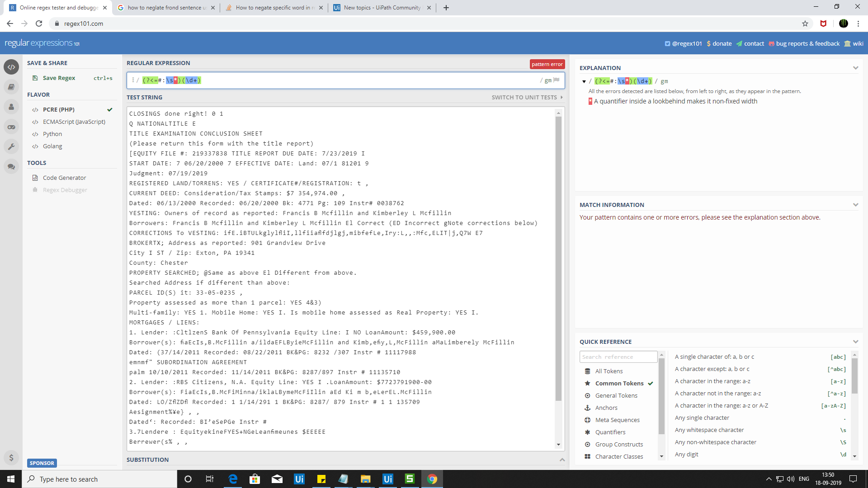Click the gamepad icon in the sidebar
Screen dimensions: 868x488
pos(11,127)
